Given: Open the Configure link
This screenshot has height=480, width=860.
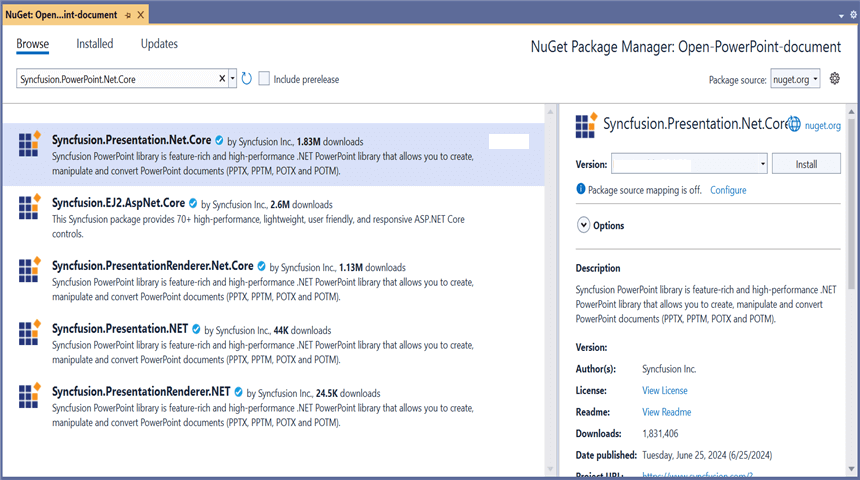Looking at the screenshot, I should 728,190.
